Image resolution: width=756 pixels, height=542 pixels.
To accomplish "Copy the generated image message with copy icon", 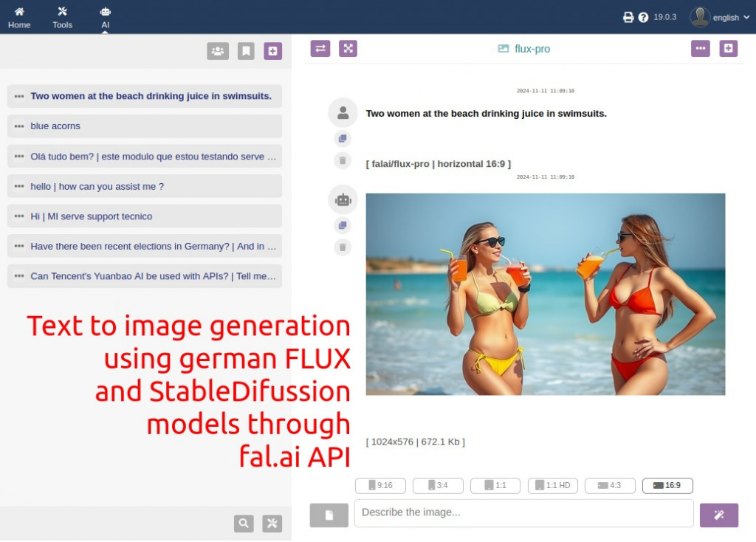I will (x=343, y=225).
